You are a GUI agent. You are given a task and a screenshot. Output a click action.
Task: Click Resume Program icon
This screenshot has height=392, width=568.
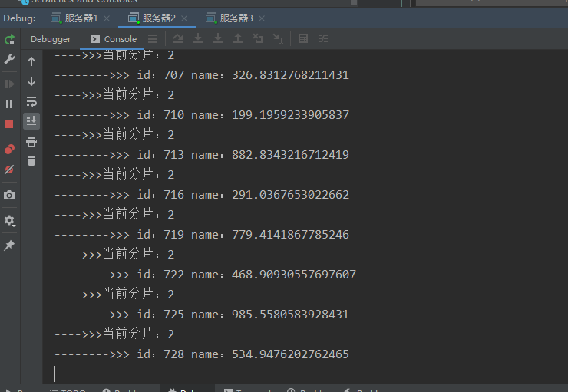[x=9, y=84]
